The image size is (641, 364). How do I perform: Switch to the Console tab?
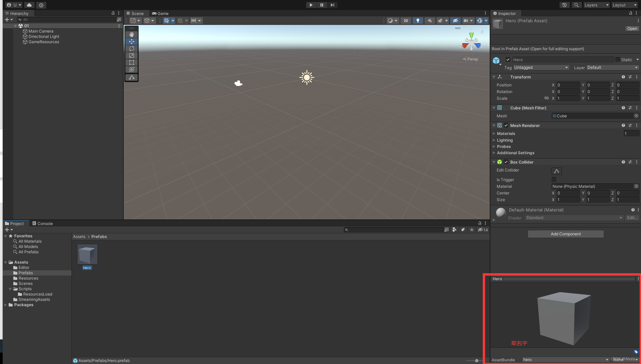coord(43,224)
